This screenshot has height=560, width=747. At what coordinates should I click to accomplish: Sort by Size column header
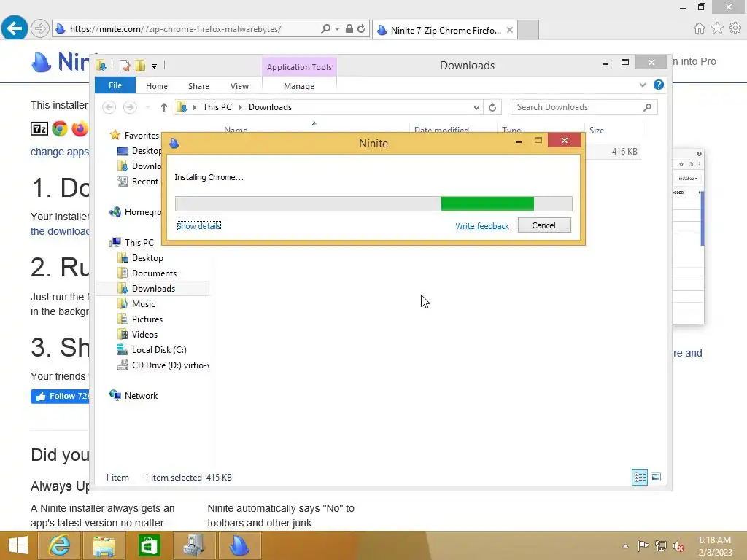(x=613, y=130)
